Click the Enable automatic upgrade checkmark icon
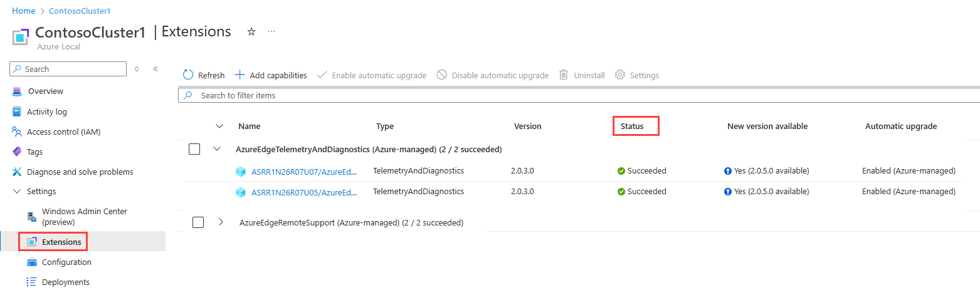The height and width of the screenshot is (295, 980). point(322,75)
